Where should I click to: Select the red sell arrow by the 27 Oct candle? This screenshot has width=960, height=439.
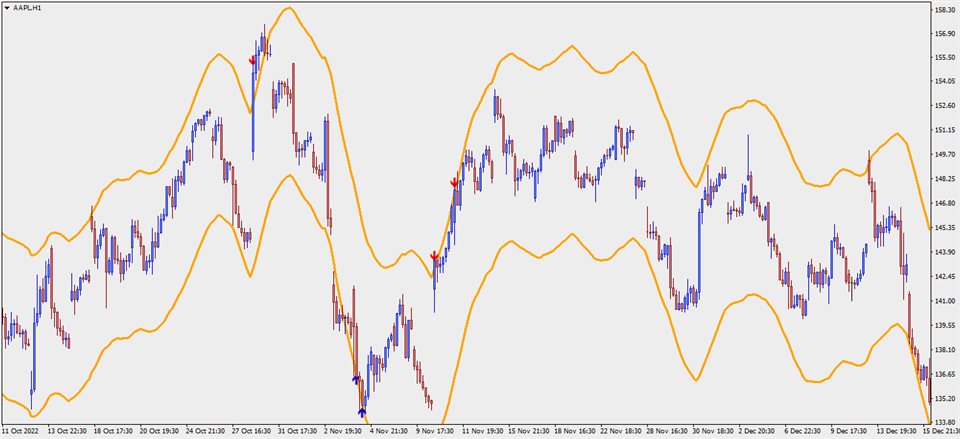(252, 60)
